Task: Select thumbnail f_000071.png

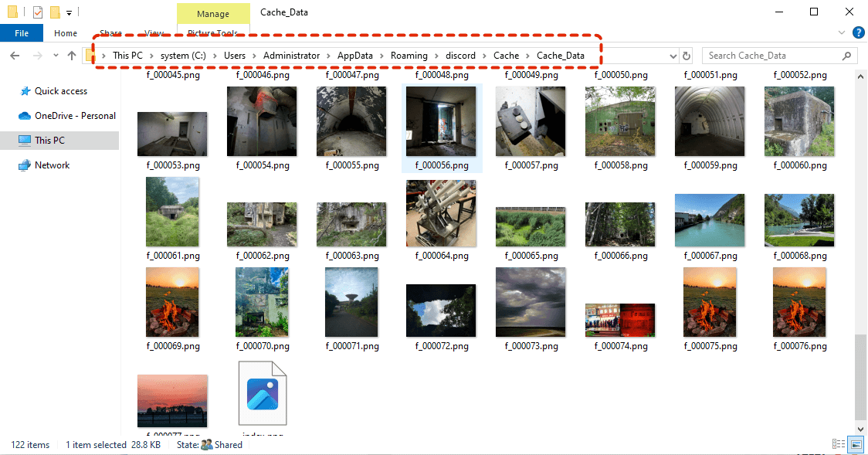Action: pos(351,302)
